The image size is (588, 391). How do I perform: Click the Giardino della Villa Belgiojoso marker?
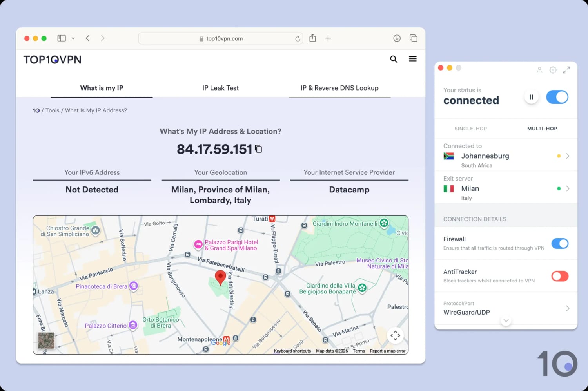(x=362, y=288)
